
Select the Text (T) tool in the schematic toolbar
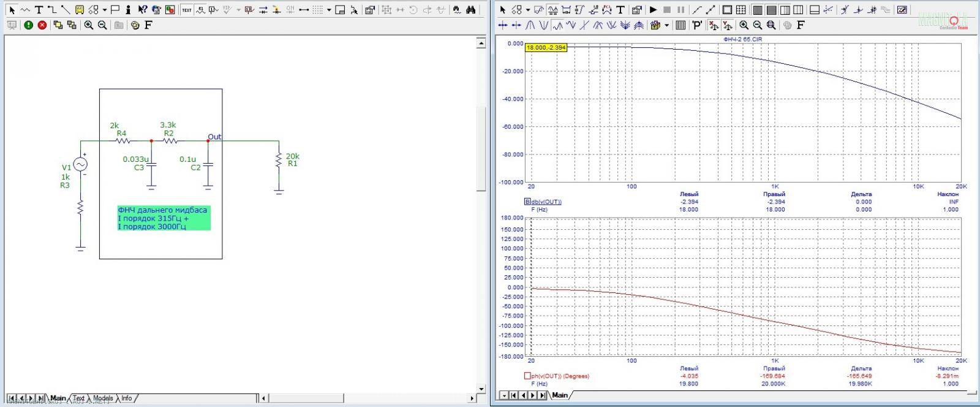click(39, 10)
